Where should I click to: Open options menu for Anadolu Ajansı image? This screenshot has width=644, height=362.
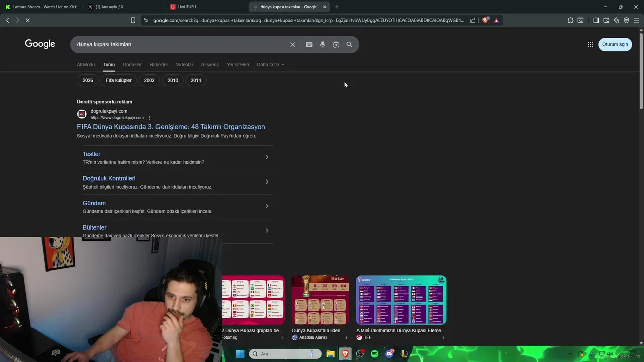pos(346,338)
